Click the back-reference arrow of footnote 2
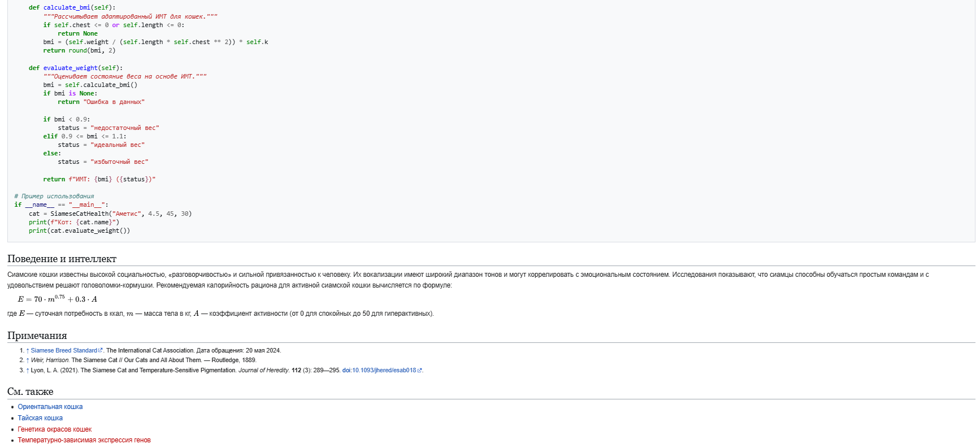 coord(28,360)
